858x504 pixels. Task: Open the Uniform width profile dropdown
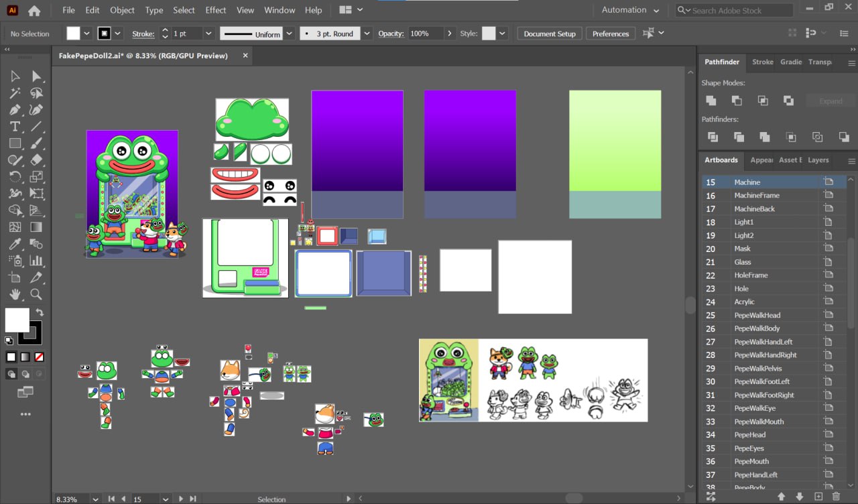290,34
